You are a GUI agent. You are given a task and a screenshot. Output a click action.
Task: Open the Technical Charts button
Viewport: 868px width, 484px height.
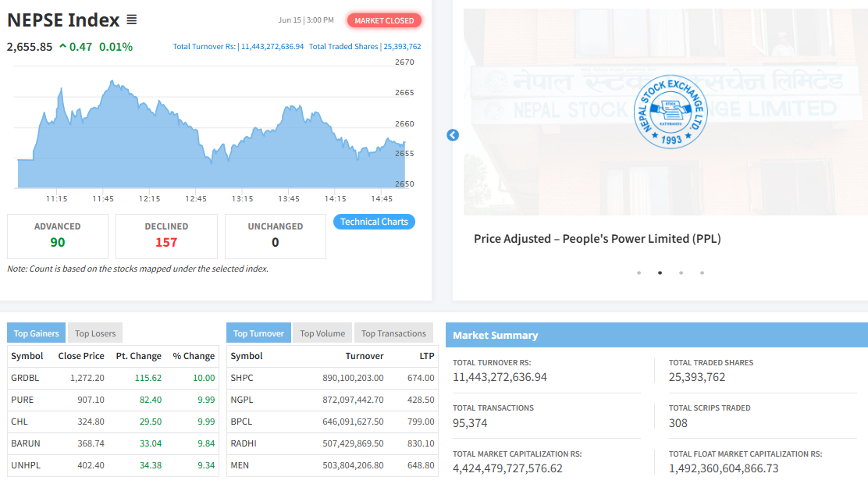tap(374, 222)
